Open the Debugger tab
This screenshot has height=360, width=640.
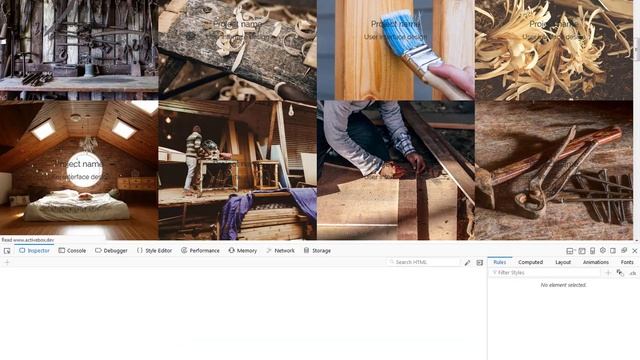(111, 251)
